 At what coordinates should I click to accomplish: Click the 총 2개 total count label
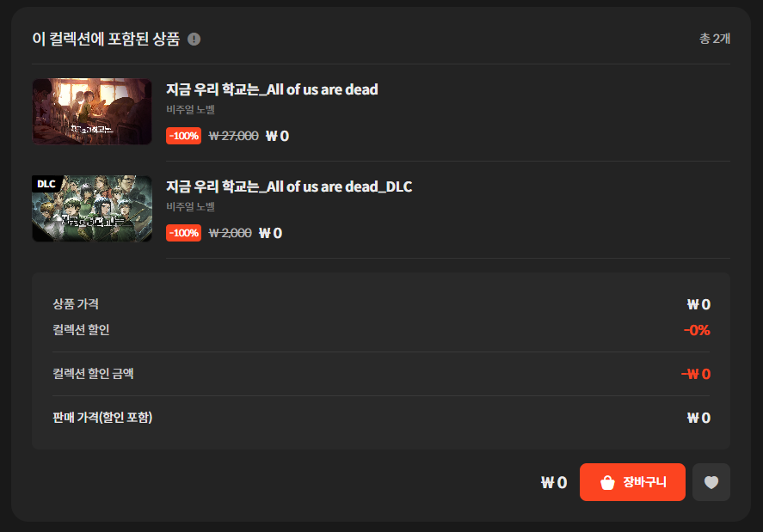coord(715,39)
